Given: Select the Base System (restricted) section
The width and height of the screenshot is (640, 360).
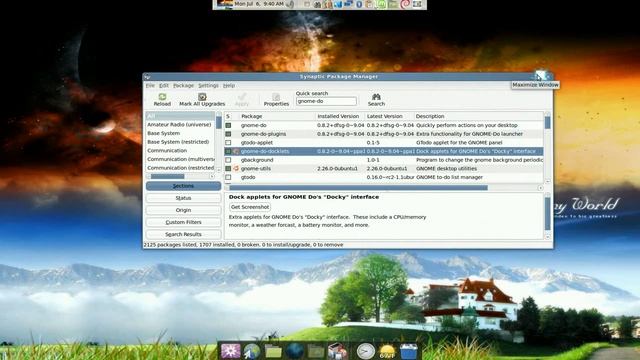Looking at the screenshot, I should click(180, 142).
